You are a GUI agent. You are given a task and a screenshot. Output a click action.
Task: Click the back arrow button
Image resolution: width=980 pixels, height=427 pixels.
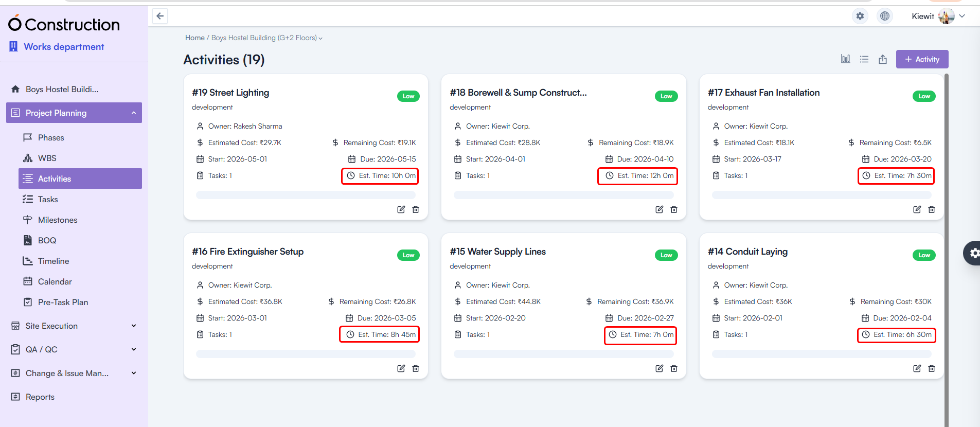[160, 16]
